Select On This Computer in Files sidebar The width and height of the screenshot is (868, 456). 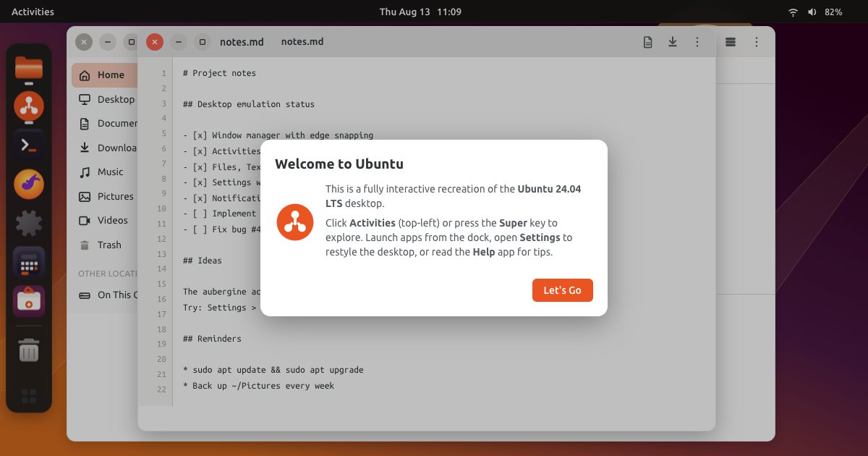click(x=105, y=295)
